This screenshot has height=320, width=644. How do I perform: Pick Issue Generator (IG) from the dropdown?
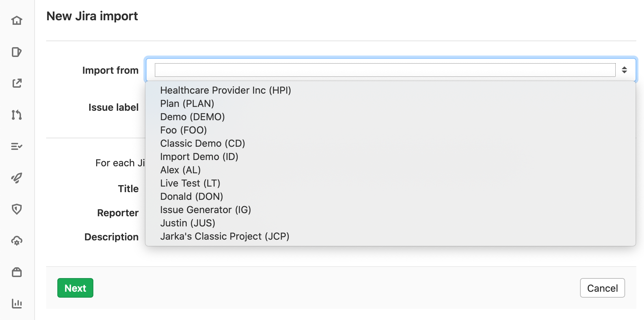205,210
